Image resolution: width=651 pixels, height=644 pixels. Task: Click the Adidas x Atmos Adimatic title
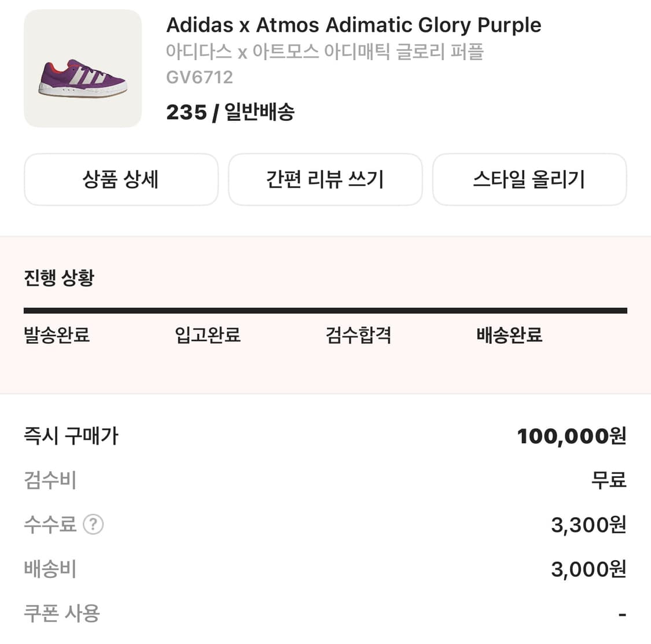(354, 25)
